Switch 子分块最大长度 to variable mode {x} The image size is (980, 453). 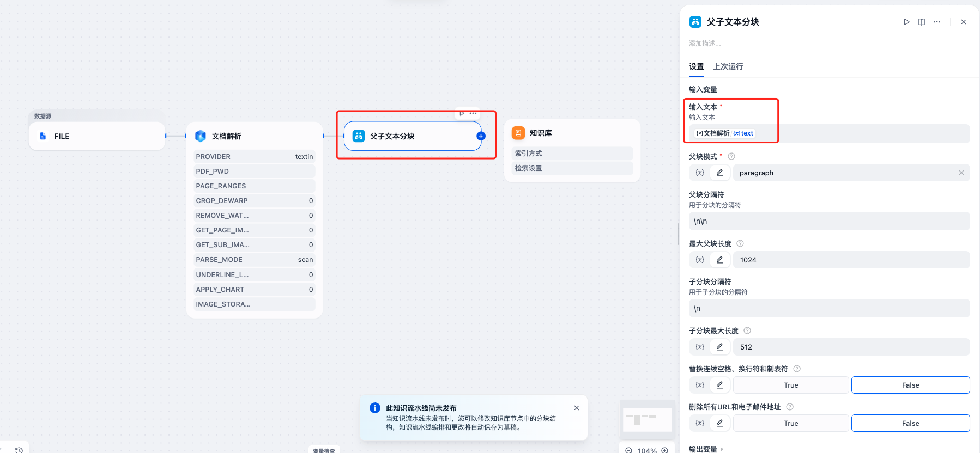click(x=700, y=347)
